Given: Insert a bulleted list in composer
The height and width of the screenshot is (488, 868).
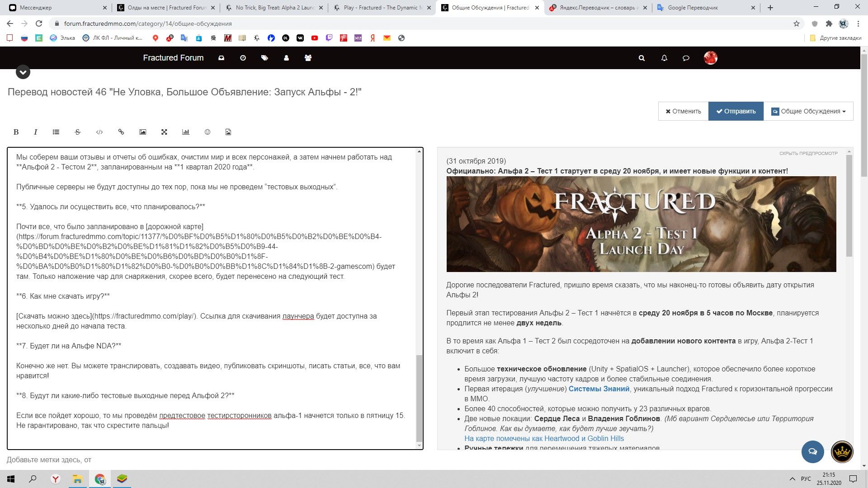Looking at the screenshot, I should pos(56,132).
